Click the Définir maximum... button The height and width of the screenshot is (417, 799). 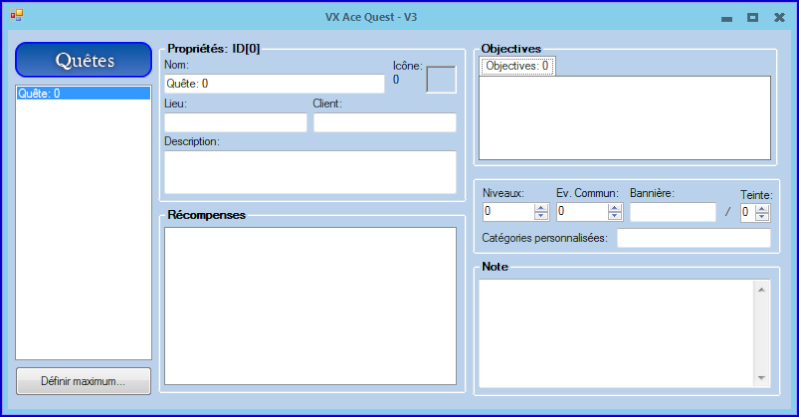83,381
